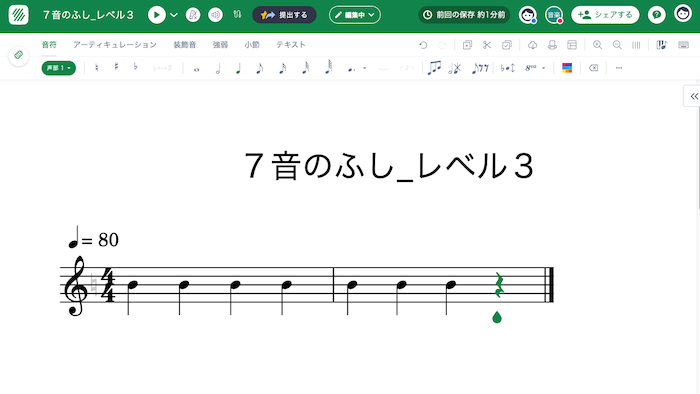The width and height of the screenshot is (700, 394).
Task: Select the thirty-second note duration
Action: pos(305,68)
